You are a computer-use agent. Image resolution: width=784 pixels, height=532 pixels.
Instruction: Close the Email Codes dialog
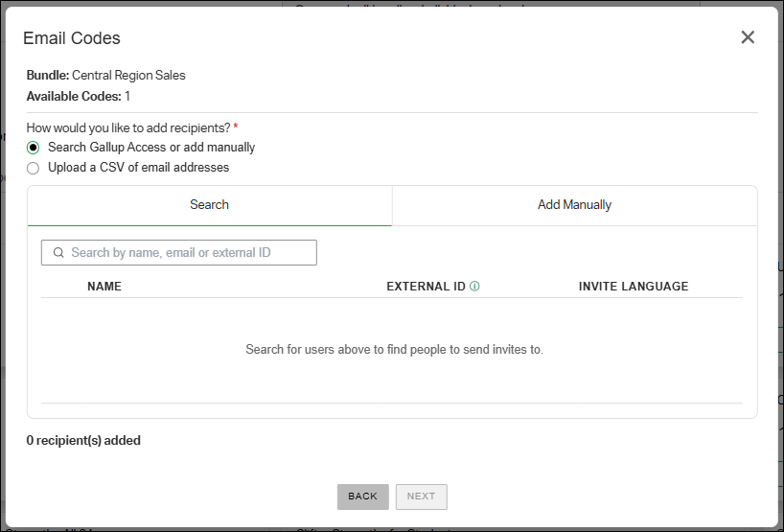[x=748, y=37]
